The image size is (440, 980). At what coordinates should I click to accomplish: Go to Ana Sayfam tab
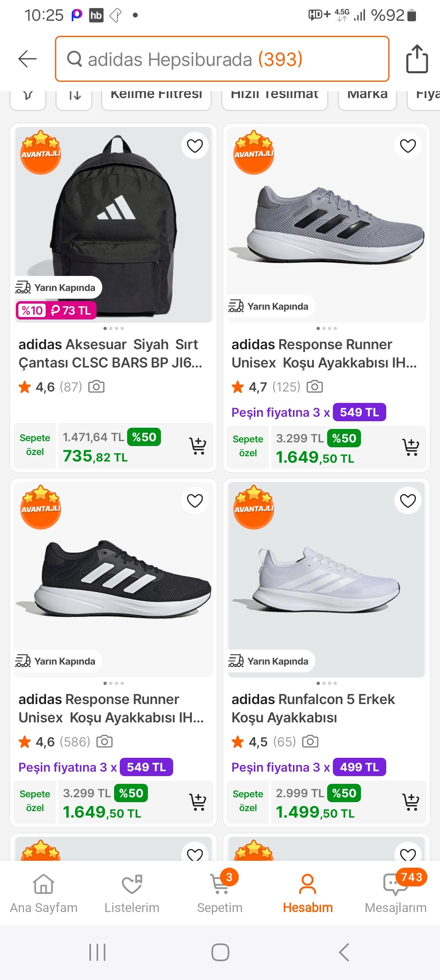pyautogui.click(x=44, y=890)
